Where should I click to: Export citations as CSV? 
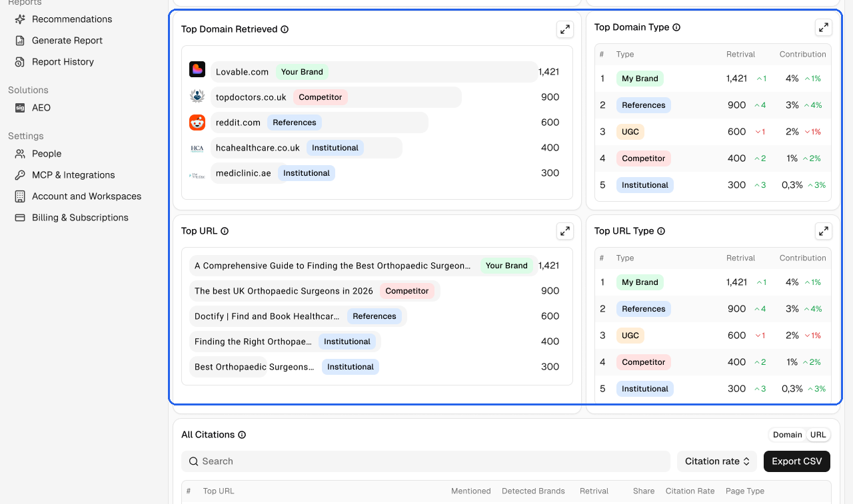pyautogui.click(x=797, y=461)
